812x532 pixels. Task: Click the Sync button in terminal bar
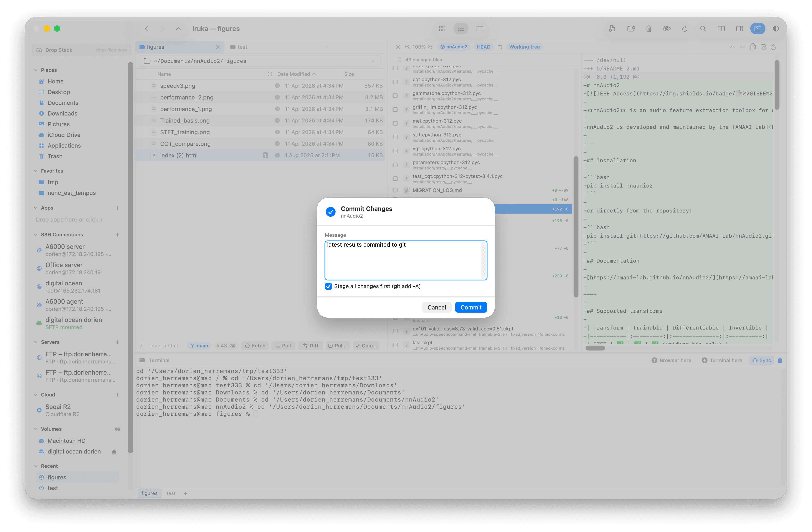(x=761, y=360)
